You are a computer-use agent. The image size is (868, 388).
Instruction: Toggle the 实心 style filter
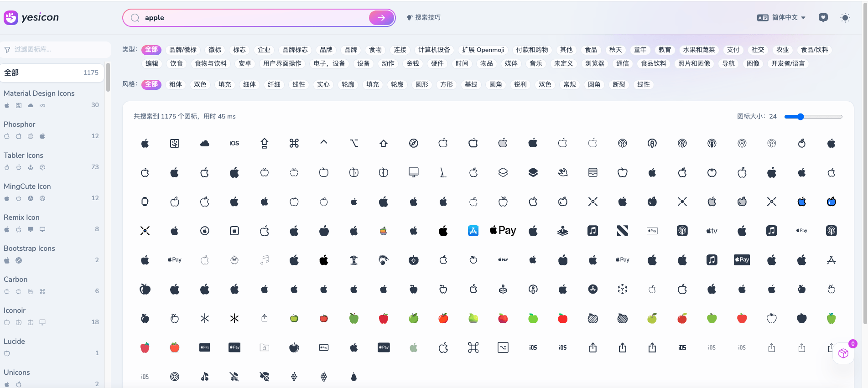(x=323, y=84)
